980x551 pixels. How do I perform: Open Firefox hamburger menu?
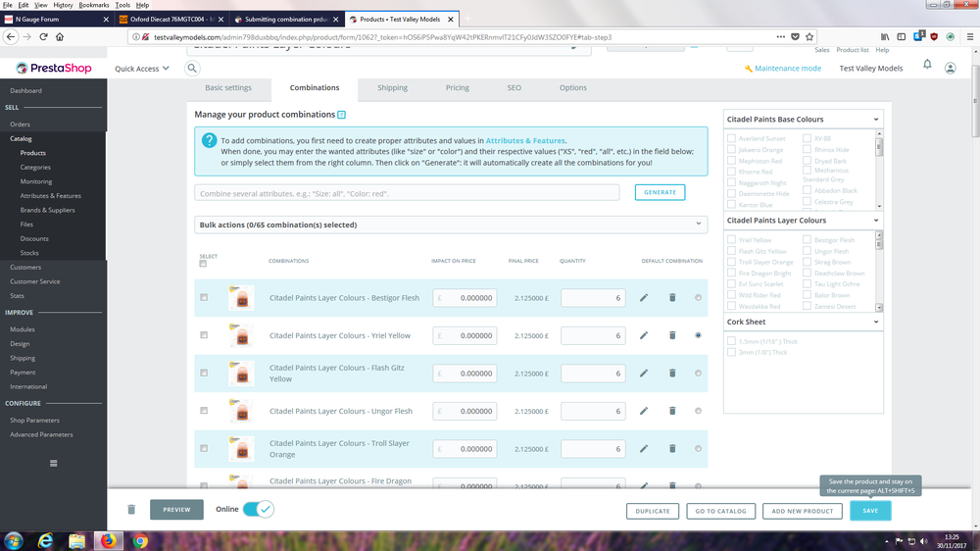pyautogui.click(x=970, y=37)
